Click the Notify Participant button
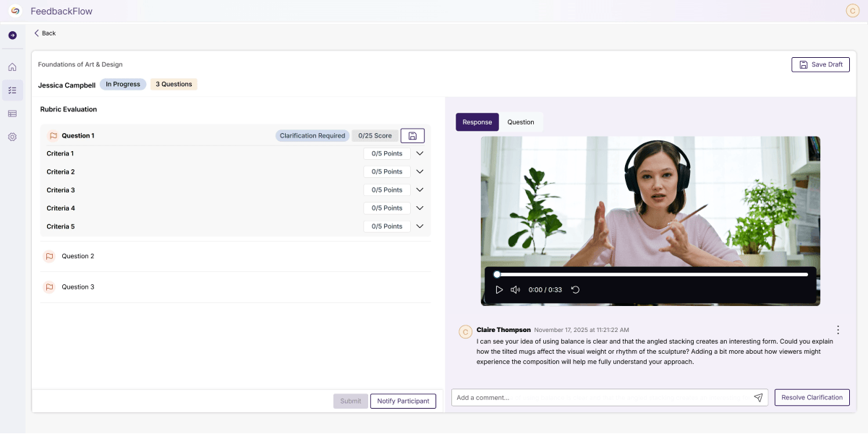868x434 pixels. (403, 401)
